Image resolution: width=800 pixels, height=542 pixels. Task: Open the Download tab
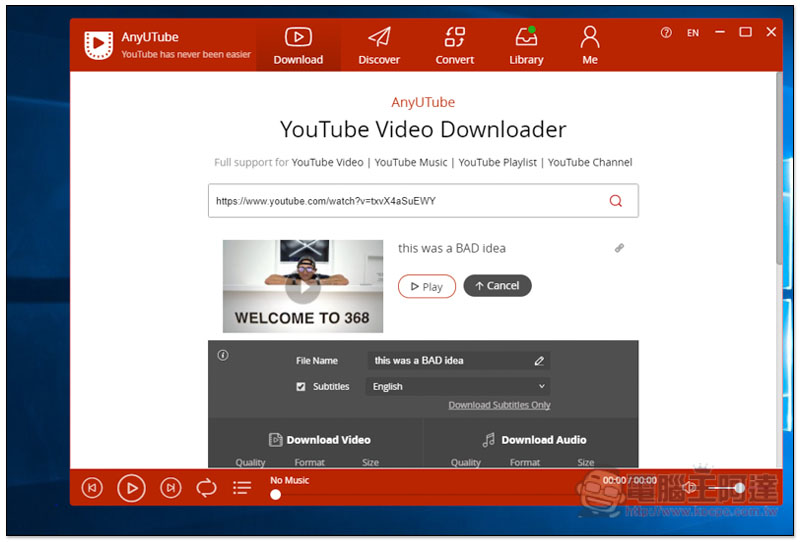pyautogui.click(x=298, y=46)
